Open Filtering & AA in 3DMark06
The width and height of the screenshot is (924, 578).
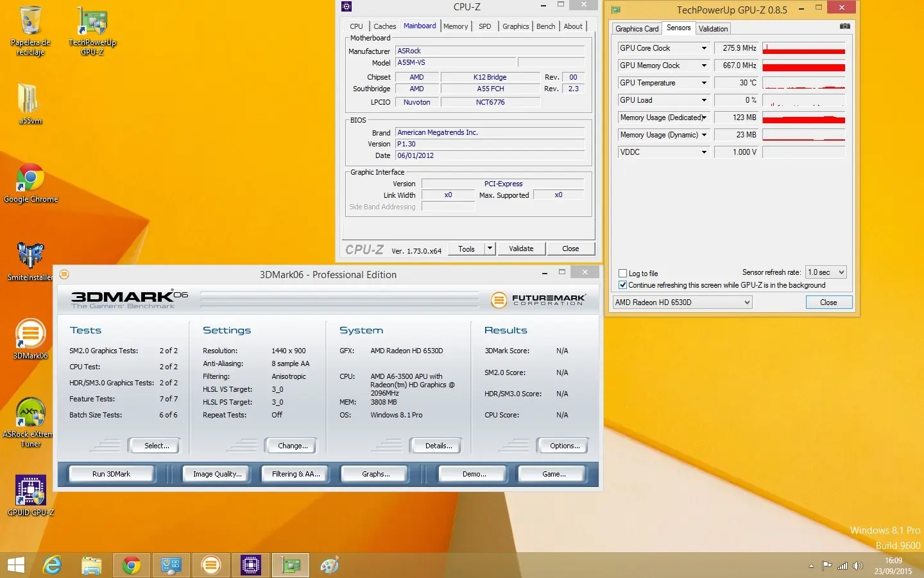tap(296, 474)
